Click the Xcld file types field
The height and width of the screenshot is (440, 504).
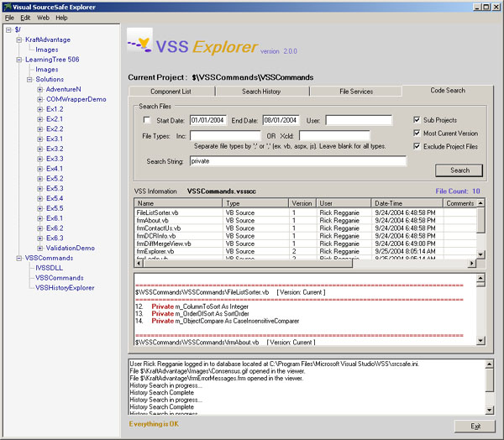[x=334, y=136]
